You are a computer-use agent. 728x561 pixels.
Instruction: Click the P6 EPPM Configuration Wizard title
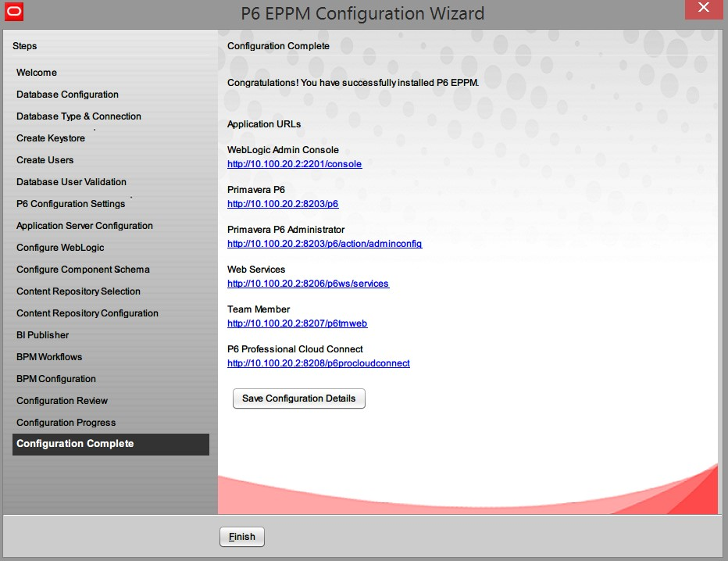pyautogui.click(x=362, y=13)
